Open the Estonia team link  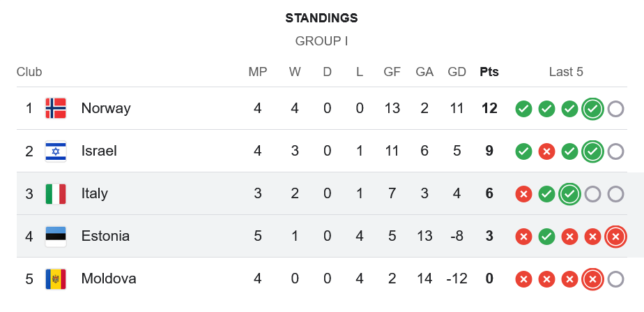click(105, 236)
